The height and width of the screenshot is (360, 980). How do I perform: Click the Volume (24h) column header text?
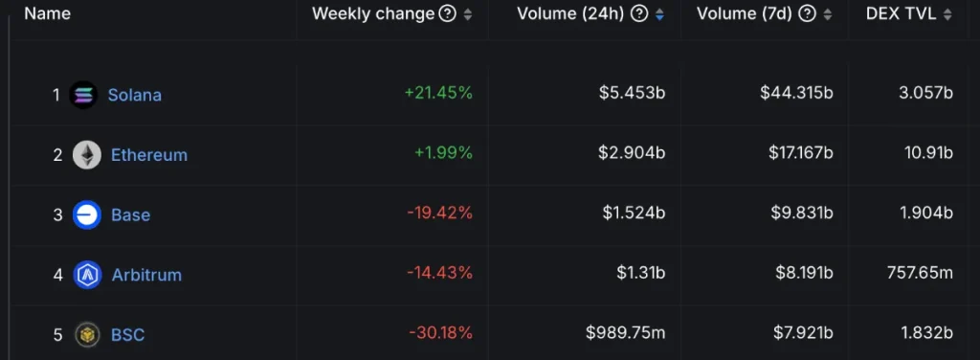click(570, 13)
